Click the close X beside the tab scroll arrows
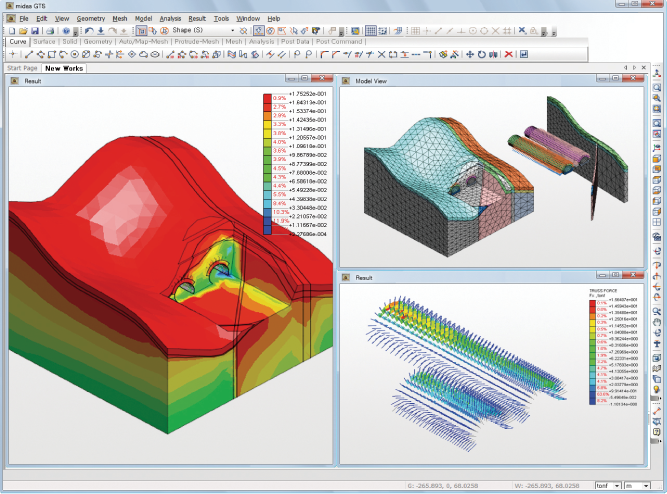 coord(644,68)
